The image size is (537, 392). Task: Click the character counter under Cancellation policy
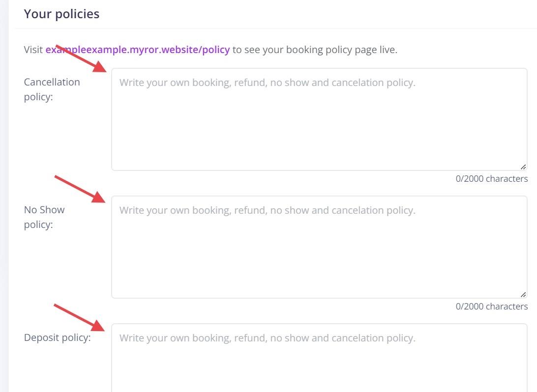pyautogui.click(x=491, y=179)
